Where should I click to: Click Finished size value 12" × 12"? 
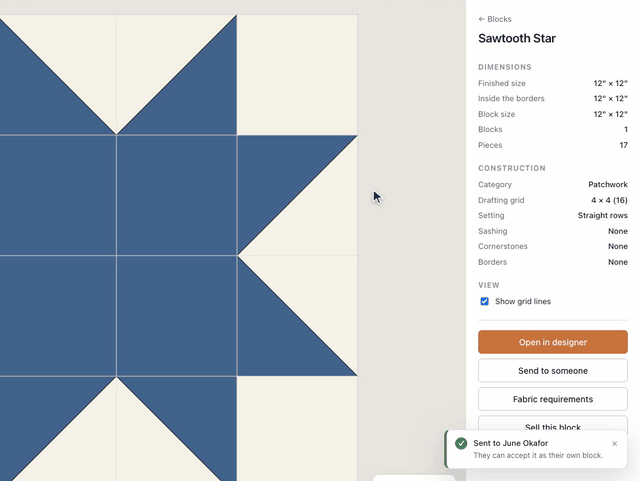611,83
